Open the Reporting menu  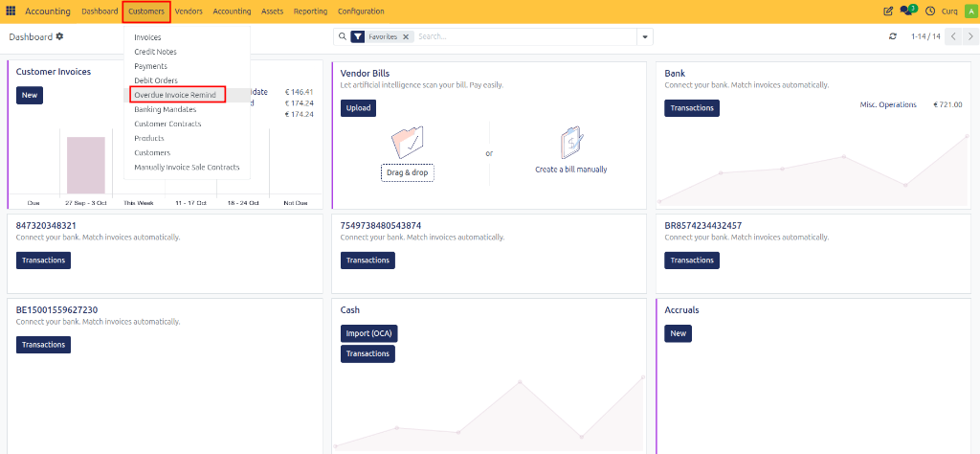(x=310, y=11)
